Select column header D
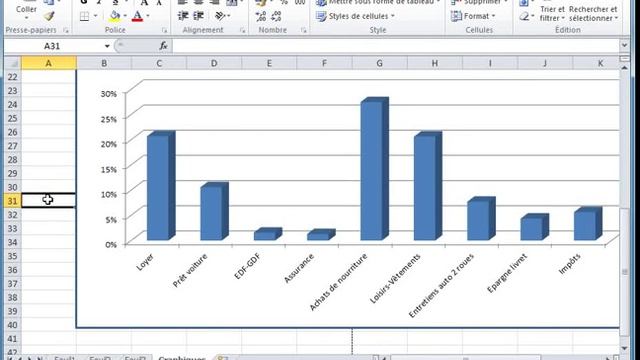This screenshot has height=360, width=640. [x=214, y=63]
